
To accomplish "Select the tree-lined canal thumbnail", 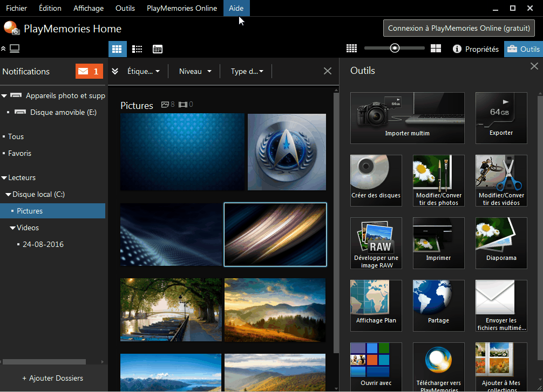I will [x=171, y=310].
